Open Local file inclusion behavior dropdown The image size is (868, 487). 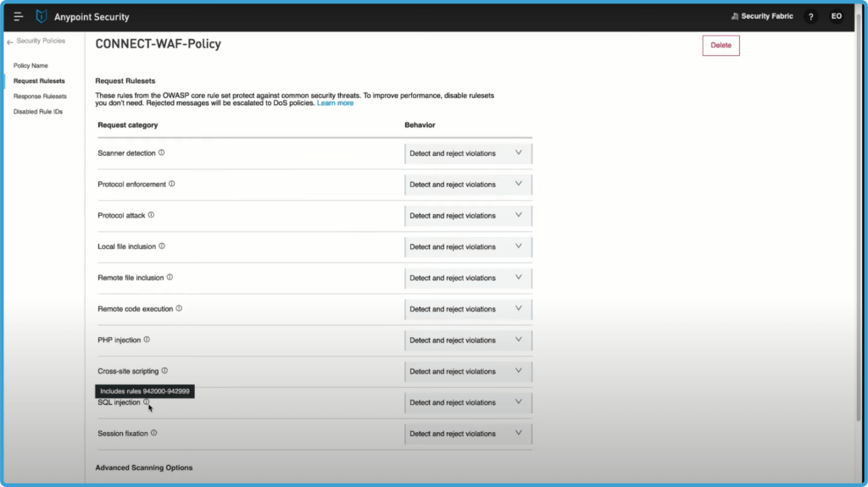[468, 246]
